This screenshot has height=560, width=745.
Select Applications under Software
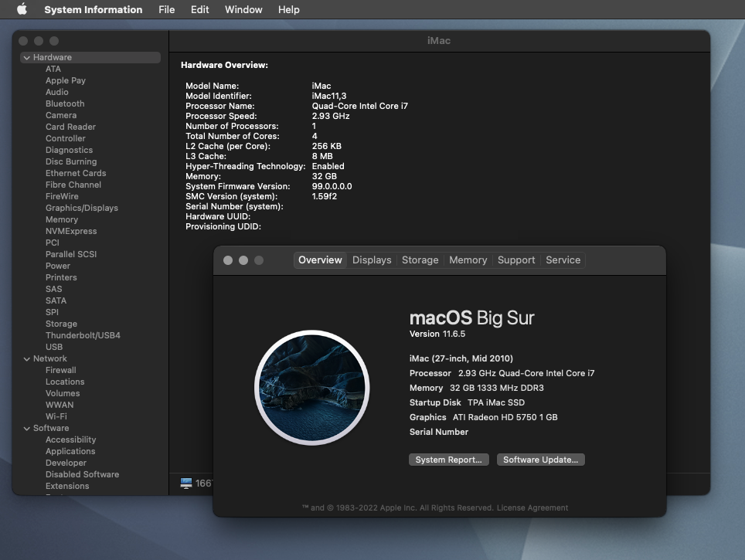pos(70,451)
